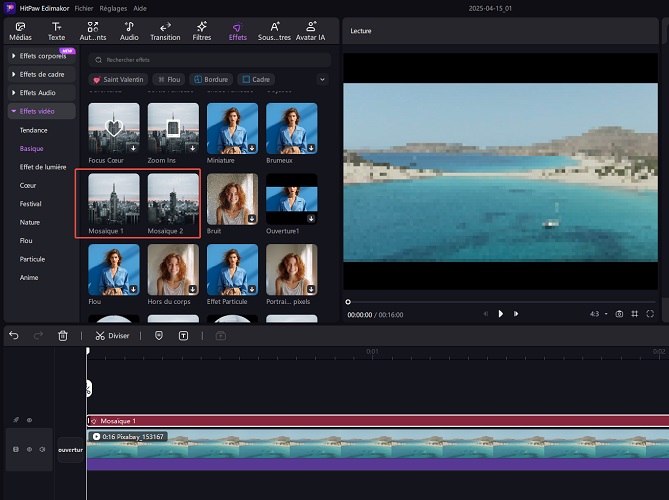Open the Texte tool tab
669x500 pixels.
[x=56, y=32]
